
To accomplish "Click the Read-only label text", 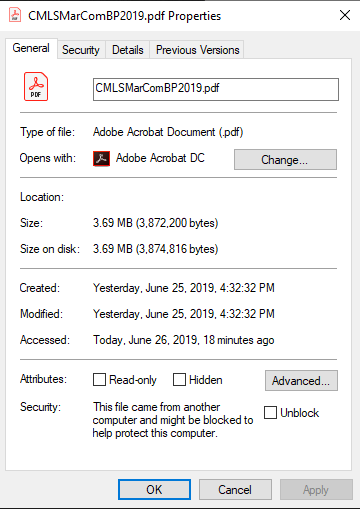I will coord(133,380).
